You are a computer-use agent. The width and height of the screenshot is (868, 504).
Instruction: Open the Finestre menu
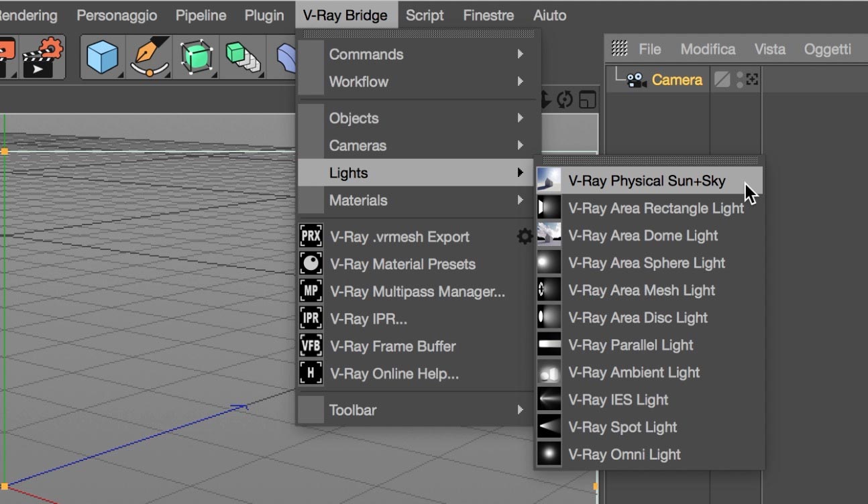[488, 15]
